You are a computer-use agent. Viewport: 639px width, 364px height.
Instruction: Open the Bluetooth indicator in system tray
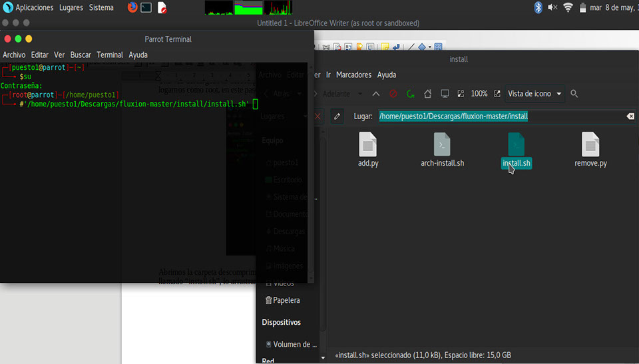pyautogui.click(x=538, y=7)
